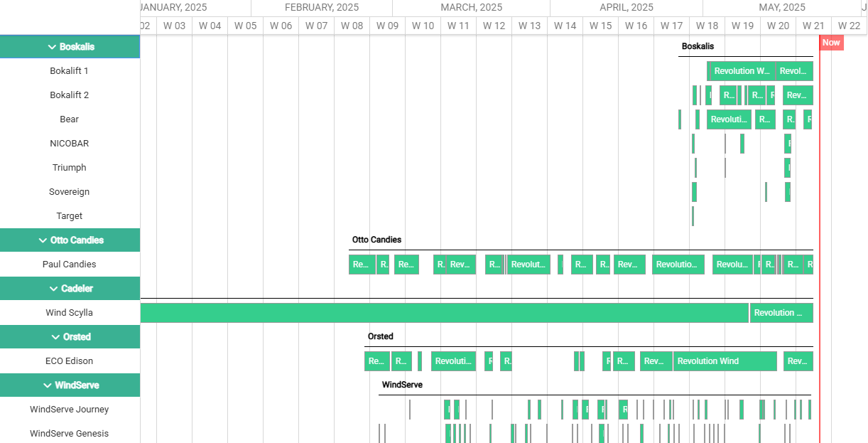
Task: Open the long Wind Scylla green bar
Action: 440,313
